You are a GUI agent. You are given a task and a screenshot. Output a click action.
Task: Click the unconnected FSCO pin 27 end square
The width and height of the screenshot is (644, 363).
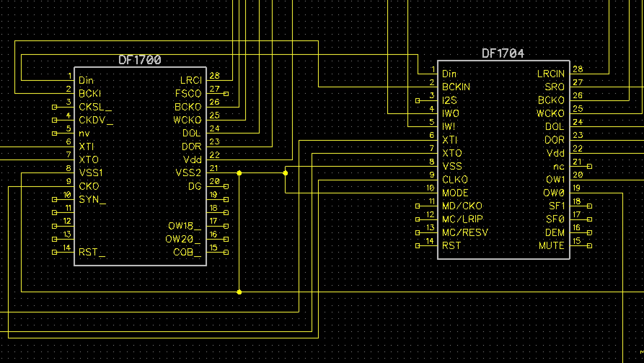pyautogui.click(x=226, y=94)
